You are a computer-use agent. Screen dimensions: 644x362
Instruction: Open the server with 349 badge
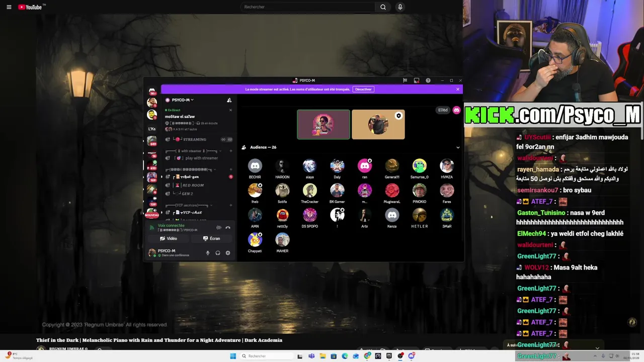pos(151,141)
